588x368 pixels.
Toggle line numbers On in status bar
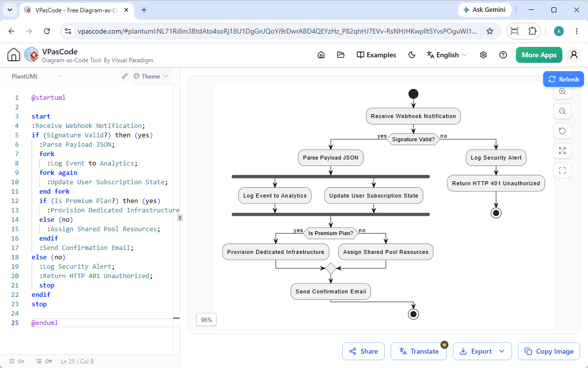16,361
